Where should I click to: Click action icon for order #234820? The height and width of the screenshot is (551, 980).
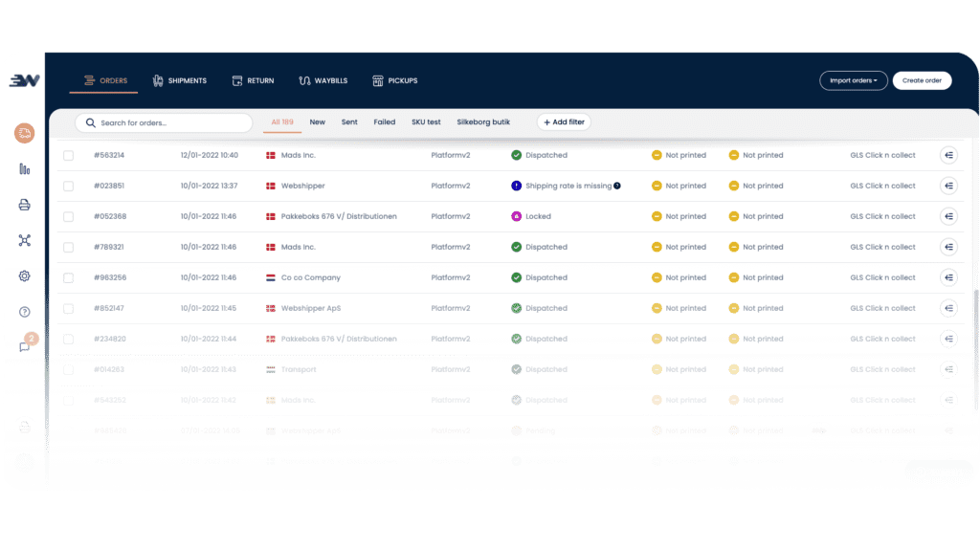(x=948, y=339)
